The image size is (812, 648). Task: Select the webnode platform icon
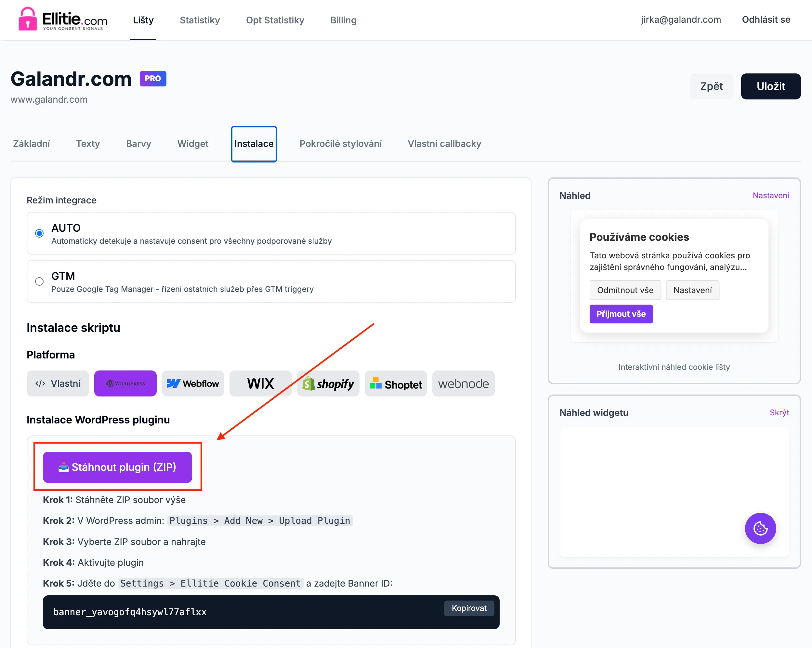[463, 383]
